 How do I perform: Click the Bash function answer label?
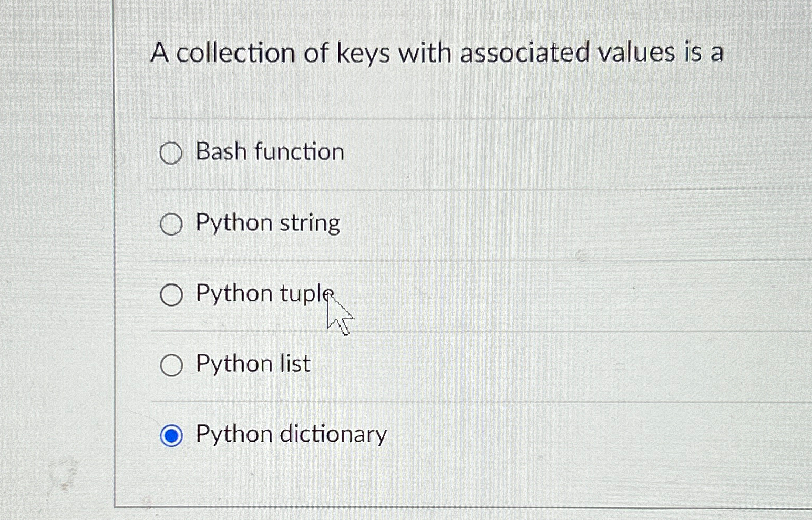(x=269, y=152)
